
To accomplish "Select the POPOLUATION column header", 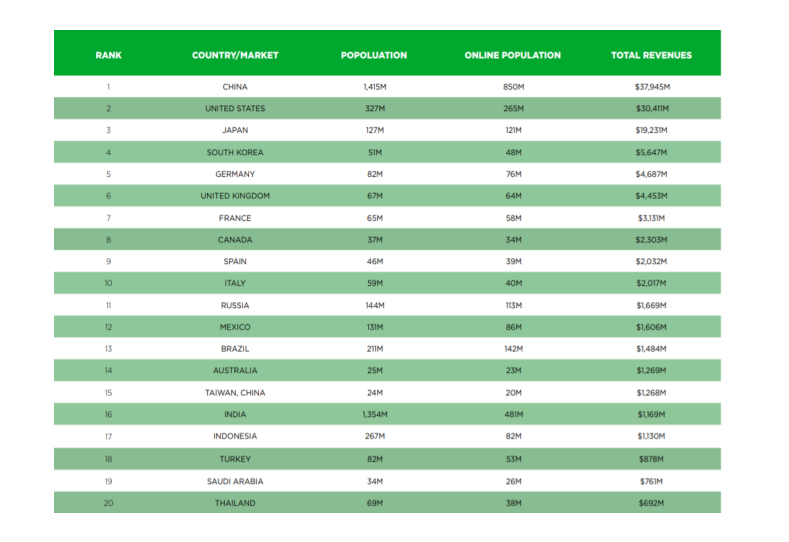I will pyautogui.click(x=374, y=55).
